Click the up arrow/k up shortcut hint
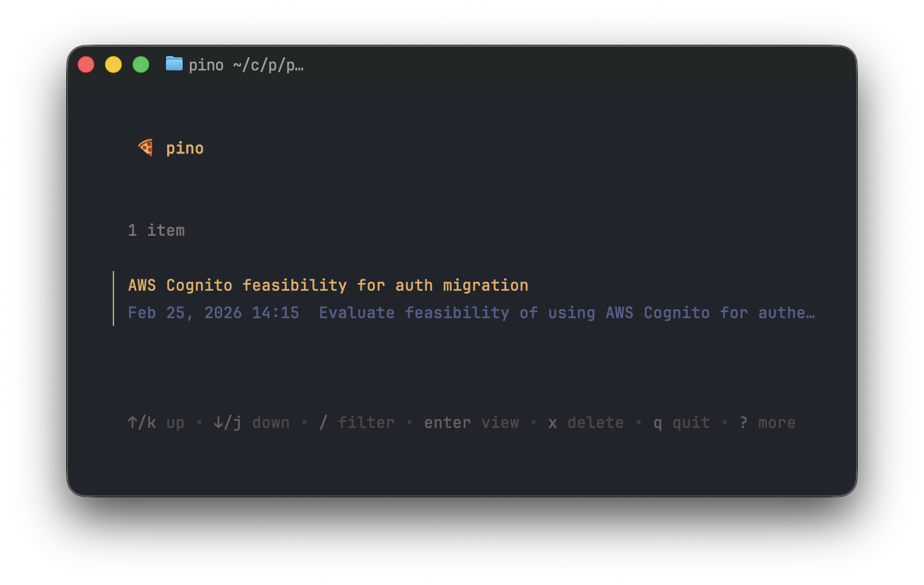 point(156,423)
